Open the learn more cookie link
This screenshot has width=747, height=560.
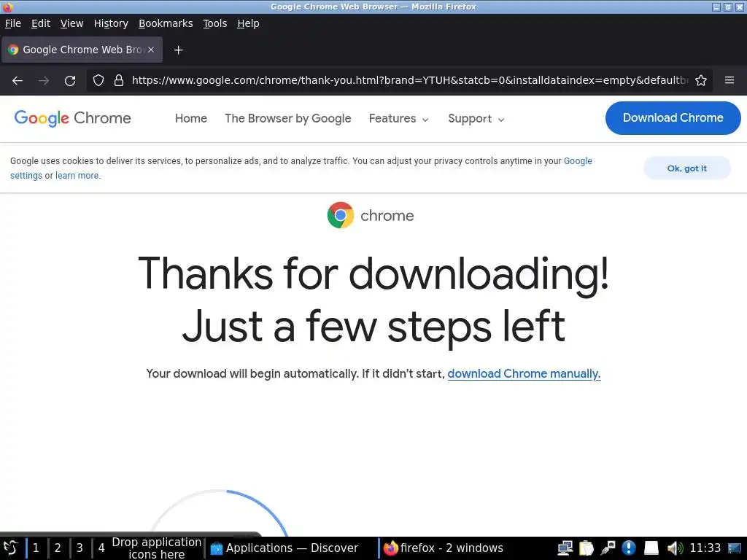click(77, 175)
